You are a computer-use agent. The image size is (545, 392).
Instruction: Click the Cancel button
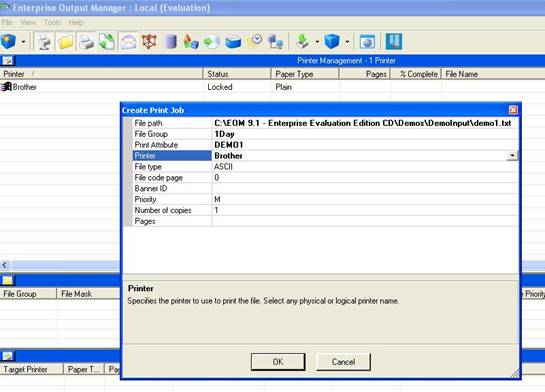tap(343, 362)
